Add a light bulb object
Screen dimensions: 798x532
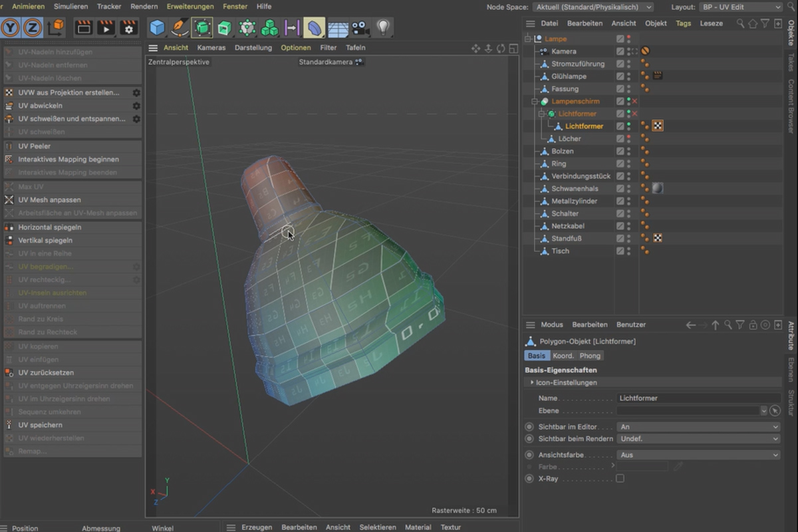point(383,27)
